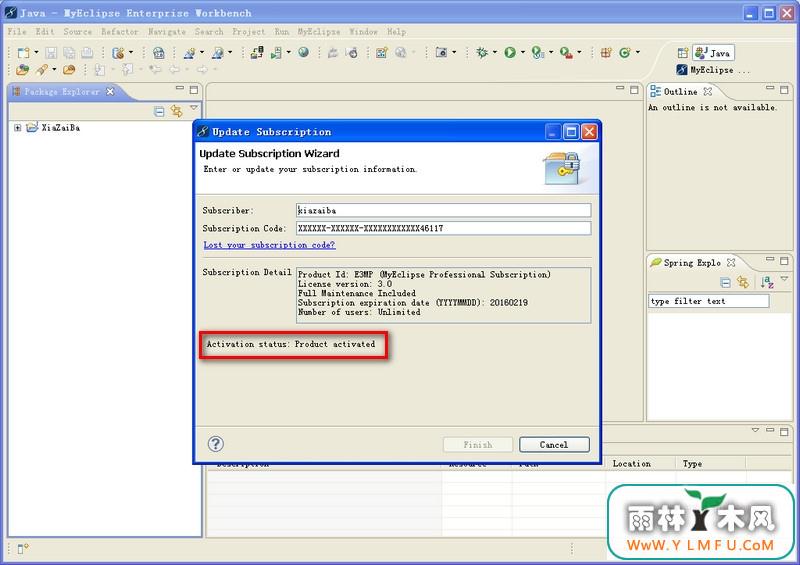This screenshot has height=565, width=800.
Task: Click the help question mark icon in dialog
Action: pyautogui.click(x=216, y=444)
